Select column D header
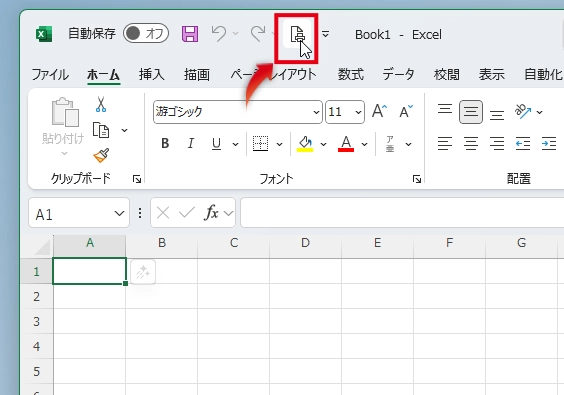564x395 pixels. [305, 244]
